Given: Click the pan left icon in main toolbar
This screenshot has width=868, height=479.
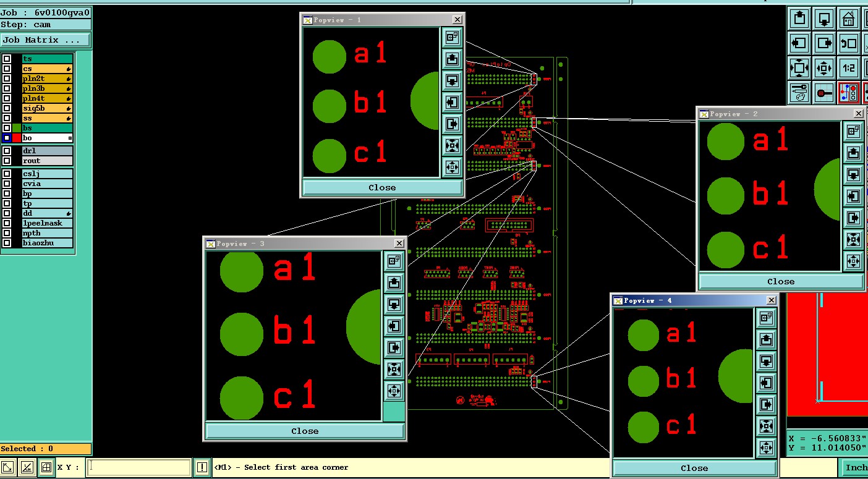Looking at the screenshot, I should [x=799, y=43].
